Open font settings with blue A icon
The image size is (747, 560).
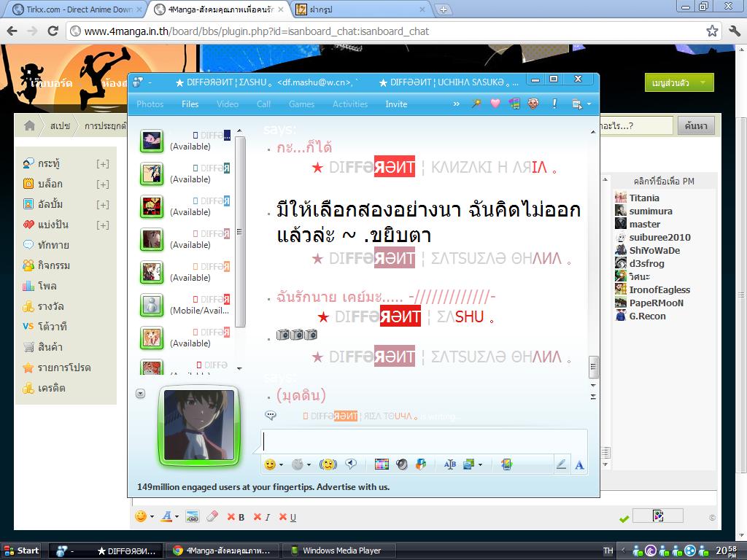tap(579, 464)
